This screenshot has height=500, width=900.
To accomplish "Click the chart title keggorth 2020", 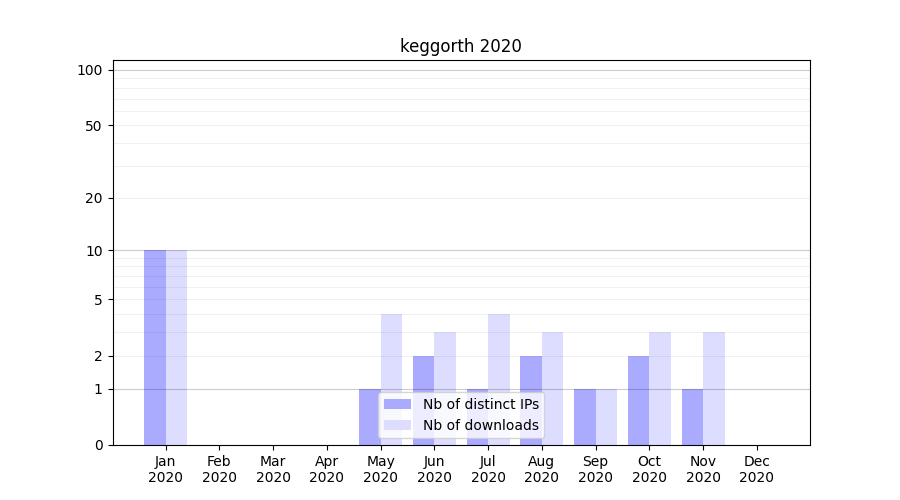I will (x=460, y=46).
